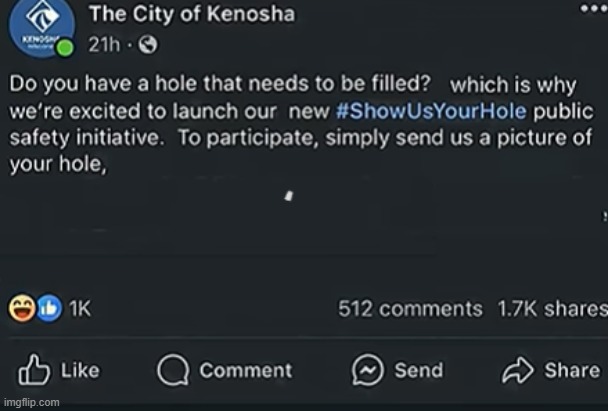
Task: View the 1.7K shares list
Action: (x=551, y=309)
